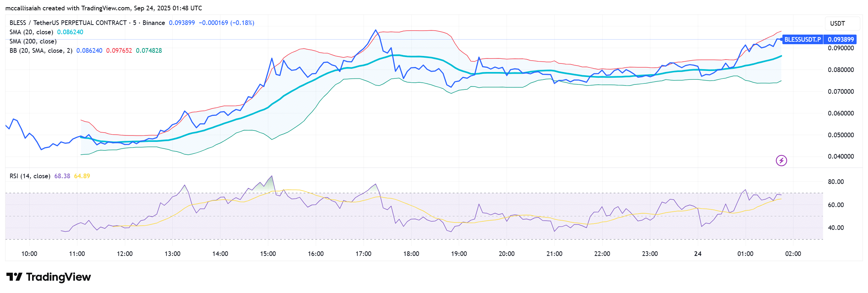Open the TradingView wordmark link
Image resolution: width=868 pixels, height=293 pixels.
pos(59,277)
